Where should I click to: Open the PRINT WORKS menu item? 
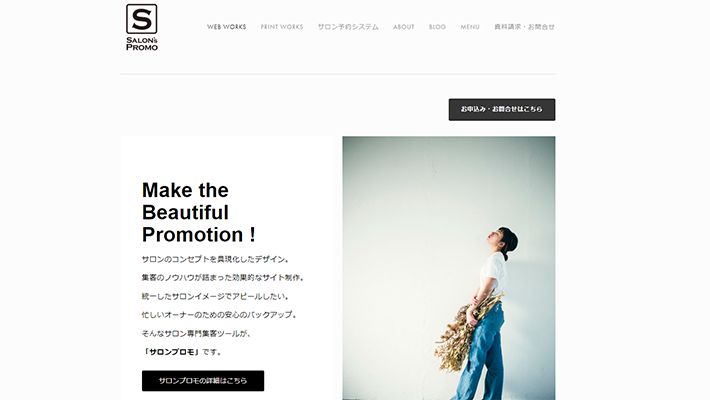282,27
